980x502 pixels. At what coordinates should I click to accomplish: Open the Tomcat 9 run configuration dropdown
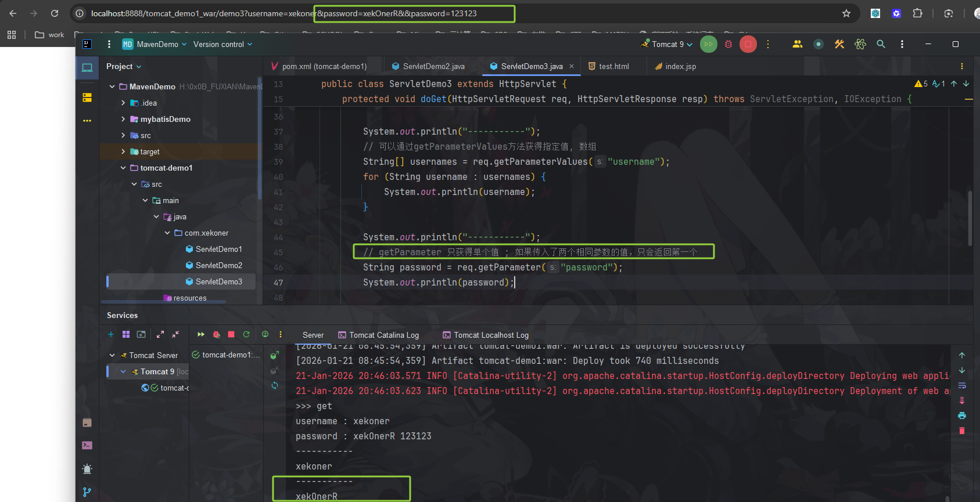click(667, 44)
